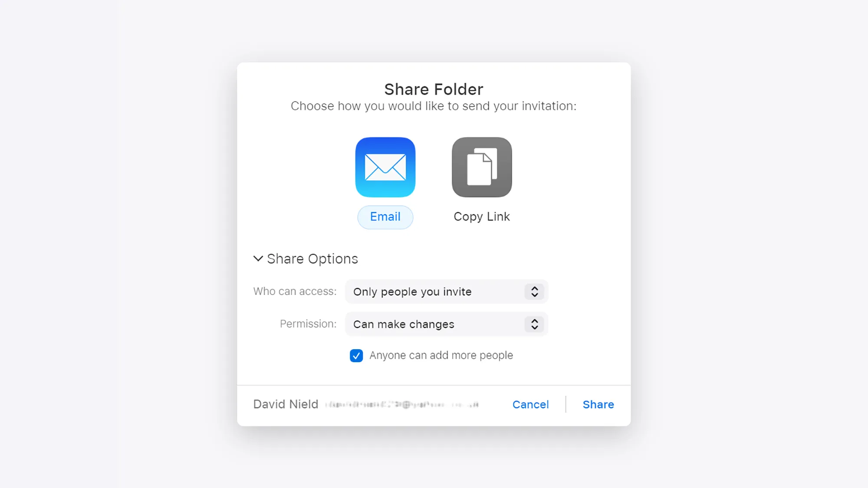The image size is (868, 488).
Task: Collapse Share Options using the chevron
Action: (258, 259)
